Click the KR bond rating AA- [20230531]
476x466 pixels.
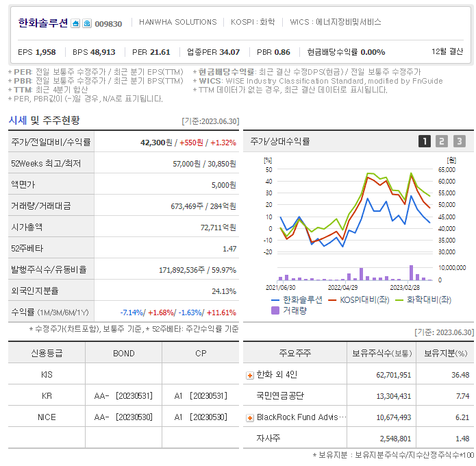pyautogui.click(x=123, y=396)
